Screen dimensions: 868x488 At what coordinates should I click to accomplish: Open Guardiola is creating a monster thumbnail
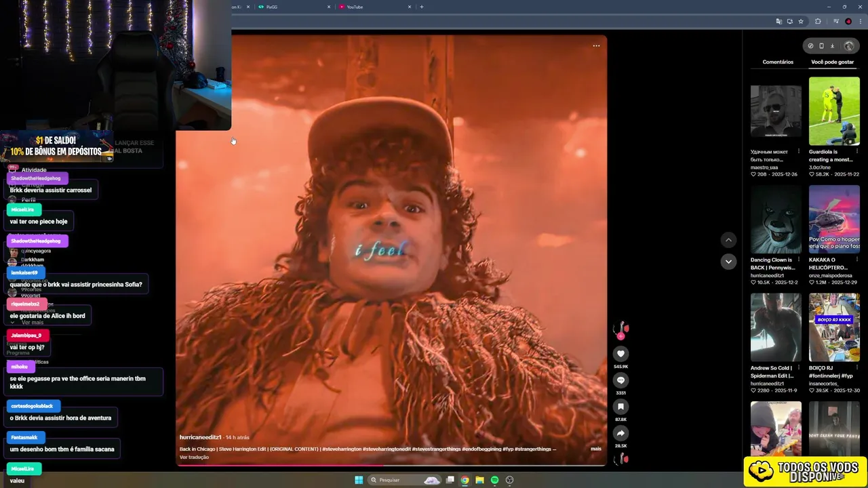click(834, 111)
